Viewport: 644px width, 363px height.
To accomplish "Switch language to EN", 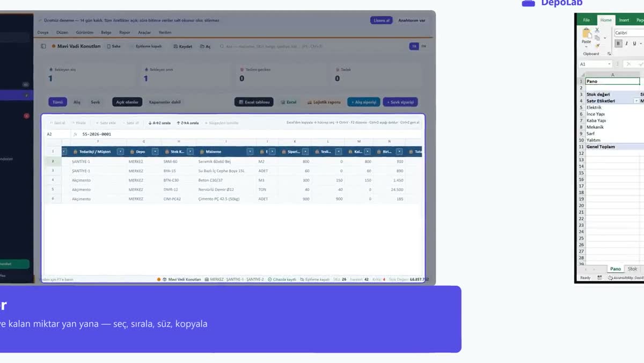I will pyautogui.click(x=423, y=46).
